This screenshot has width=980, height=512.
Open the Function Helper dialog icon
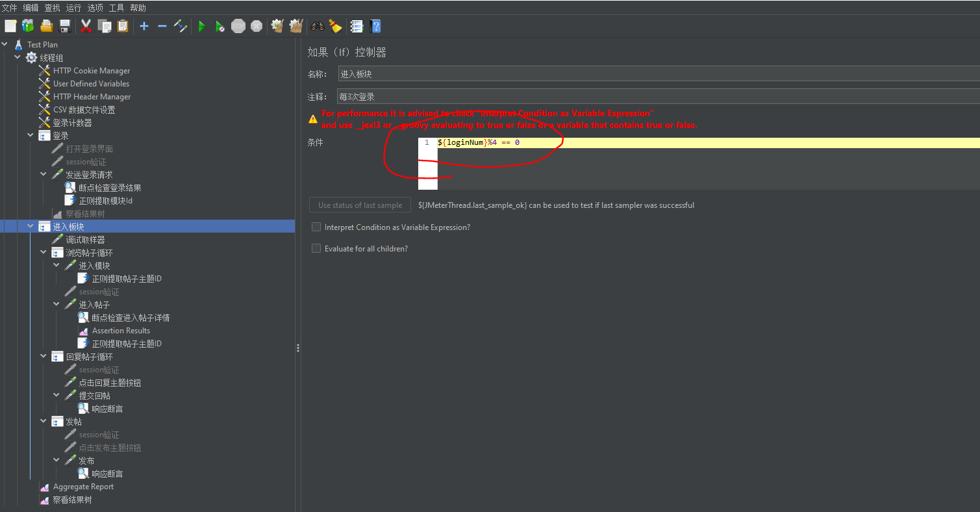(357, 26)
